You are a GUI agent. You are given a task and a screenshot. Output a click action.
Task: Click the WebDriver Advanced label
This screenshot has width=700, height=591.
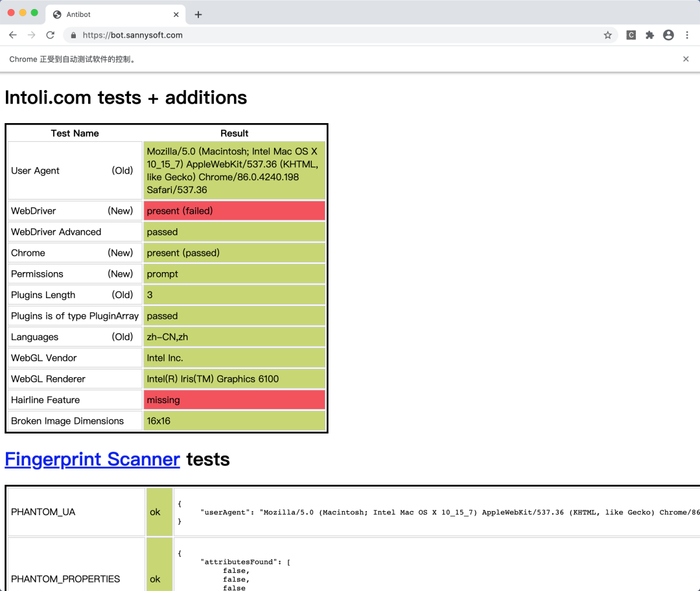pos(56,231)
